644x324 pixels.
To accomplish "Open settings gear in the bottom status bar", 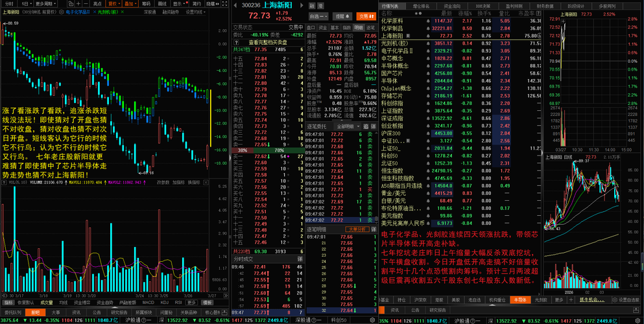I will click(638, 321).
